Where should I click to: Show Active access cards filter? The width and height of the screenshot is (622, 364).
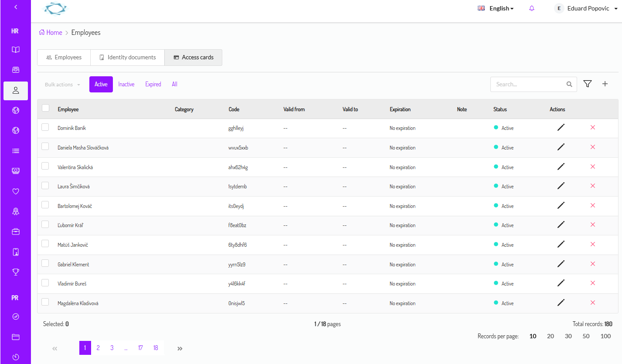[x=101, y=85]
